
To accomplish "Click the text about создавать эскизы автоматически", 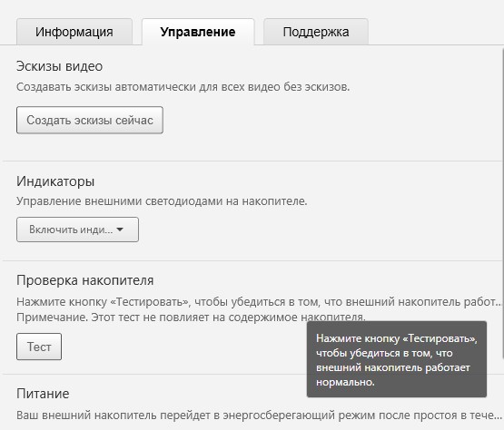I will pyautogui.click(x=183, y=87).
